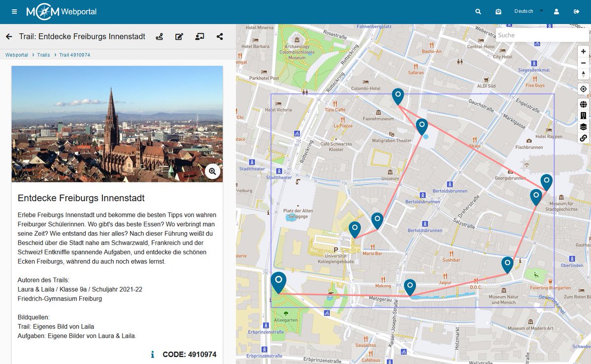This screenshot has width=591, height=364.
Task: Click the CODE: 4910974 text
Action: click(x=189, y=354)
